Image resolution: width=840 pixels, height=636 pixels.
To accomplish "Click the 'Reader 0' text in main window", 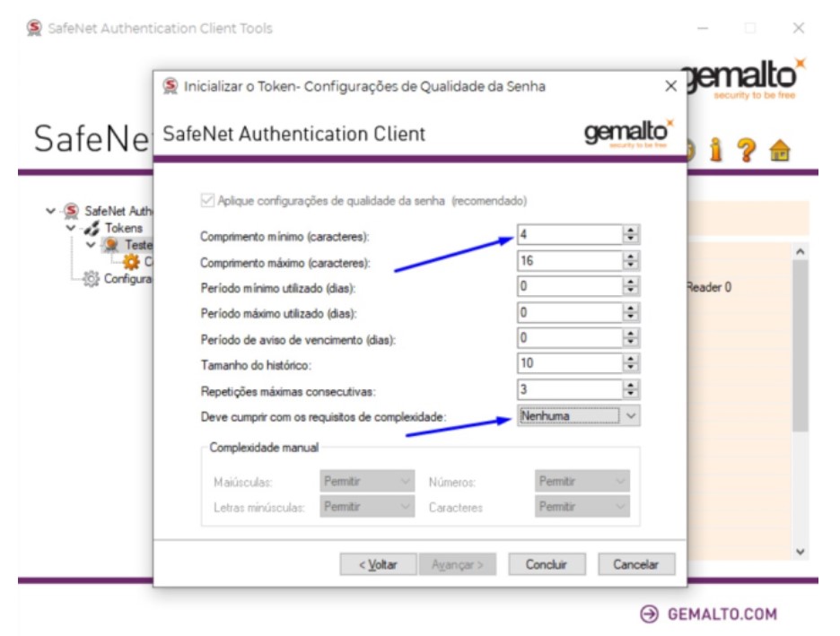I will point(709,287).
